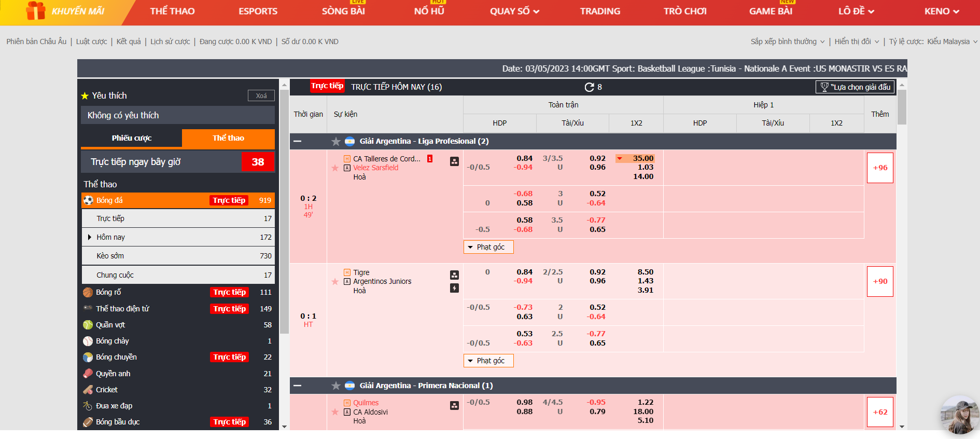Viewport: 980px width, 439px height.
Task: Open +90 more markets for Tigre match
Action: coord(880,281)
